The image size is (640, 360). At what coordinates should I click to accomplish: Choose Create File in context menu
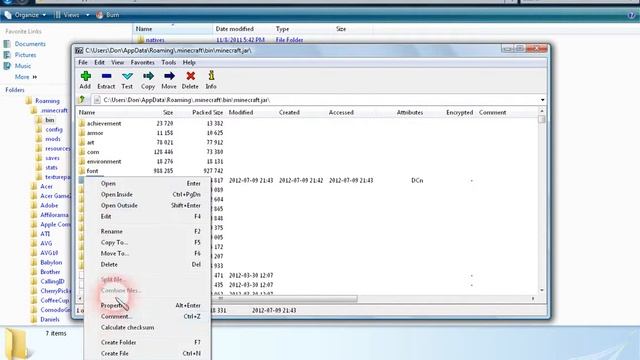coord(148,353)
